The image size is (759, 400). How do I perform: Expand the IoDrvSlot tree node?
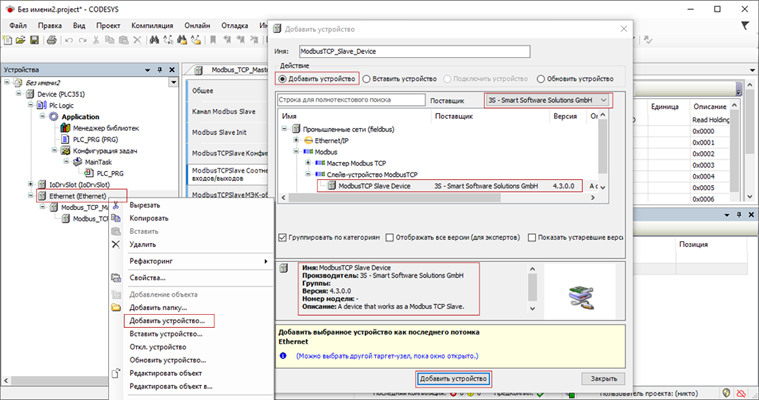coord(30,185)
